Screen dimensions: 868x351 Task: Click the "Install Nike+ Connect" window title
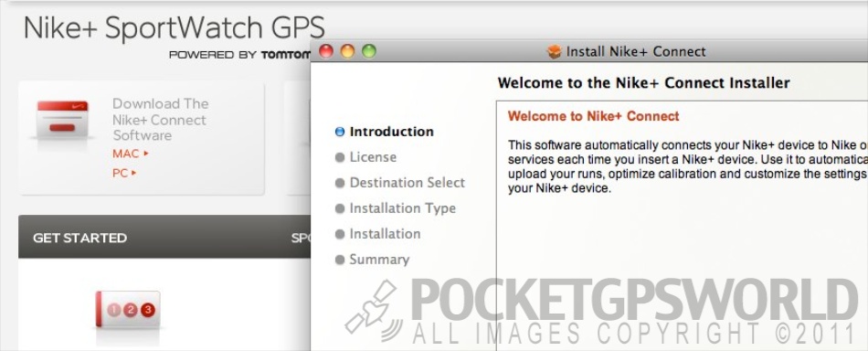coord(636,52)
